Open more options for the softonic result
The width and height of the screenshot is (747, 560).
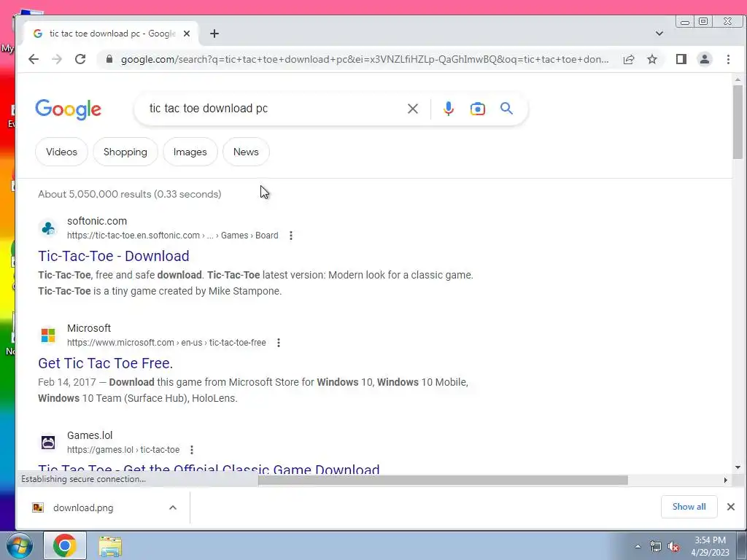(290, 236)
